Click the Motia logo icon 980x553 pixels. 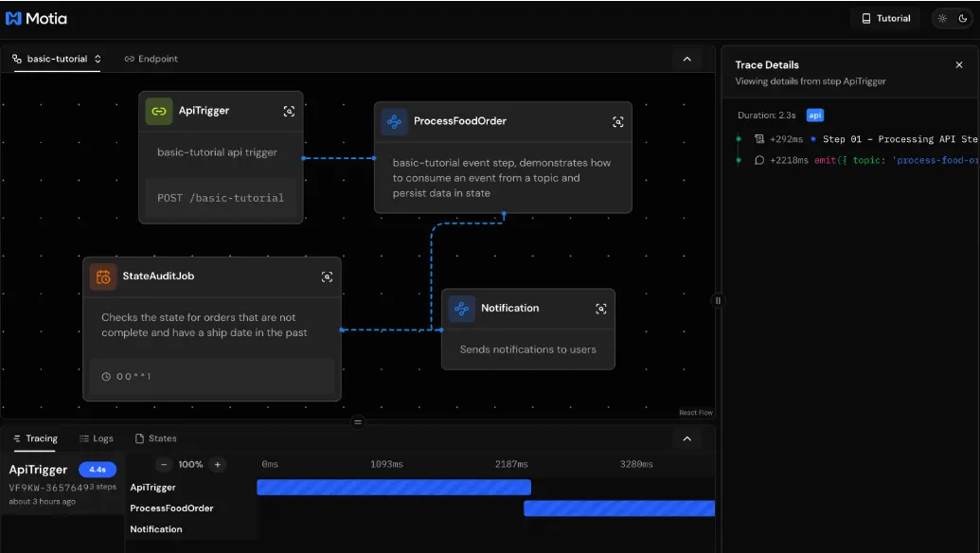click(x=13, y=18)
